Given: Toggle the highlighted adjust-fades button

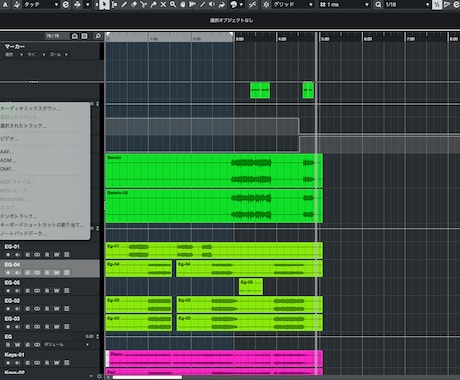Looking at the screenshot, I should coord(437,5).
